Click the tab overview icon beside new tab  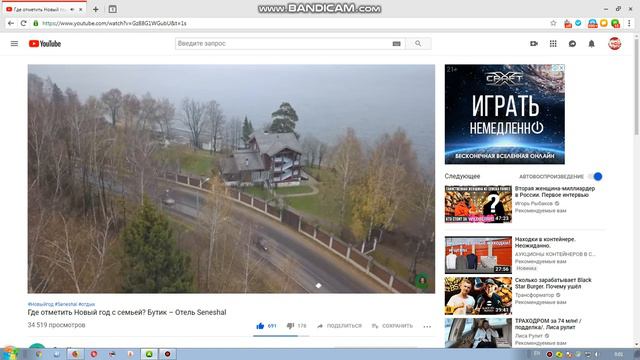(x=113, y=9)
